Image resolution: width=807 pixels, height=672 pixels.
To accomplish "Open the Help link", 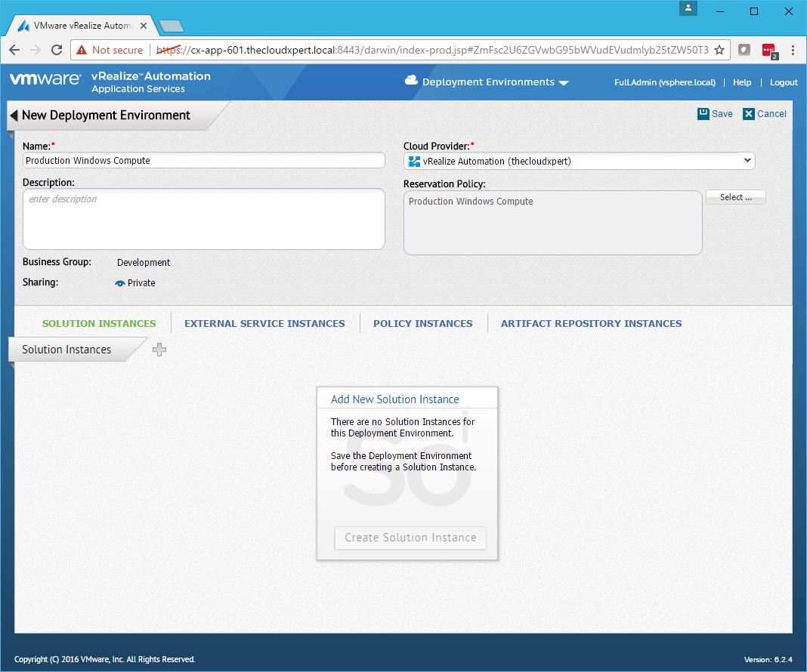I will (x=742, y=82).
